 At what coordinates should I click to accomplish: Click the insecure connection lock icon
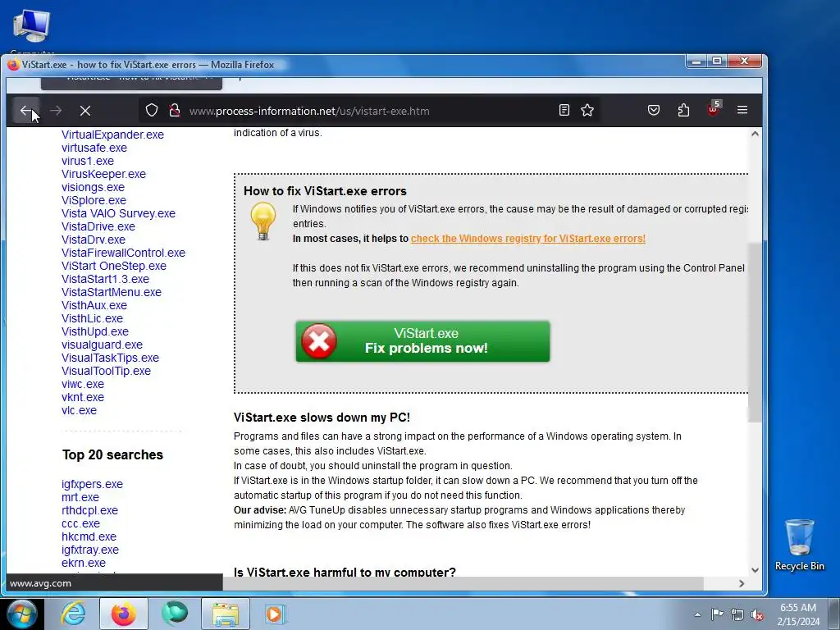point(174,111)
